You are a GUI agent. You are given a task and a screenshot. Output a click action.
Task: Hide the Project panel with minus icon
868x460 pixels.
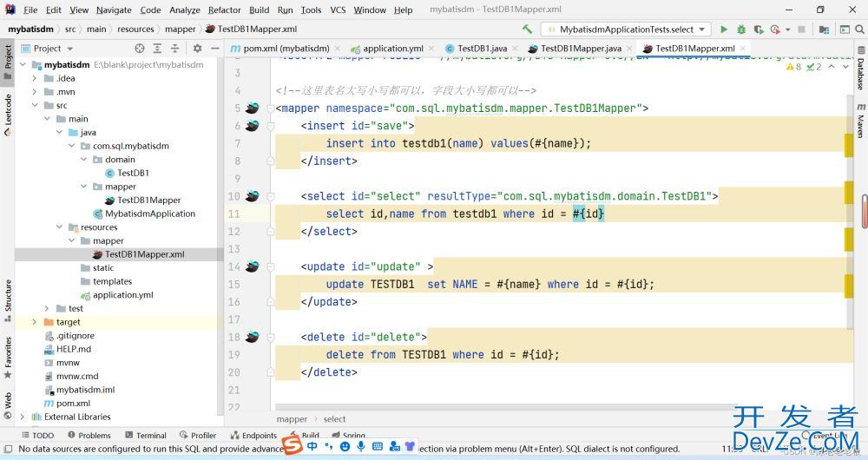(x=214, y=49)
